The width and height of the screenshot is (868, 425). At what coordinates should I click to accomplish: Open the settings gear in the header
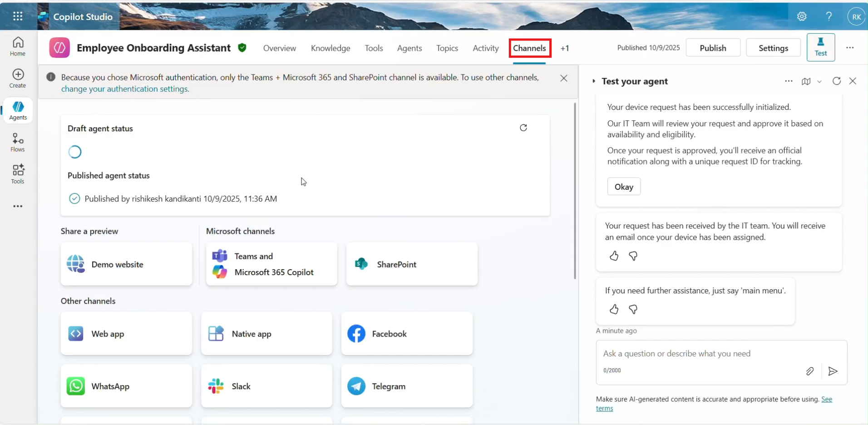click(x=802, y=17)
